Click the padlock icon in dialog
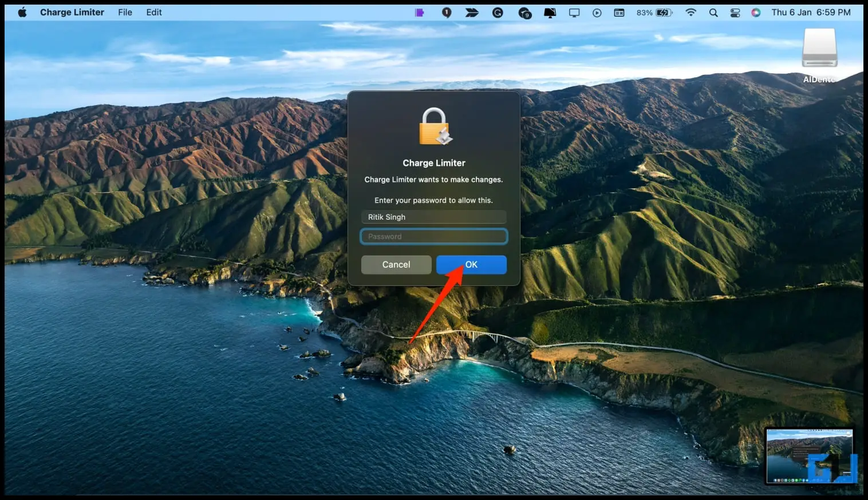Image resolution: width=868 pixels, height=500 pixels. (435, 126)
